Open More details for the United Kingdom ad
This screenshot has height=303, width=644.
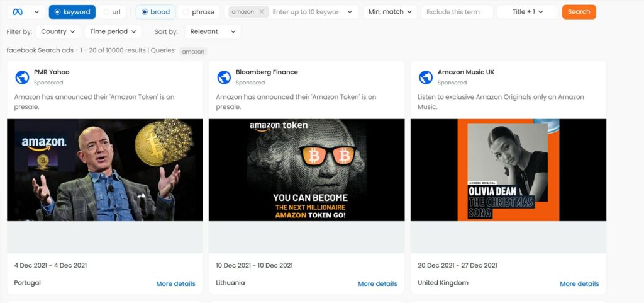579,283
